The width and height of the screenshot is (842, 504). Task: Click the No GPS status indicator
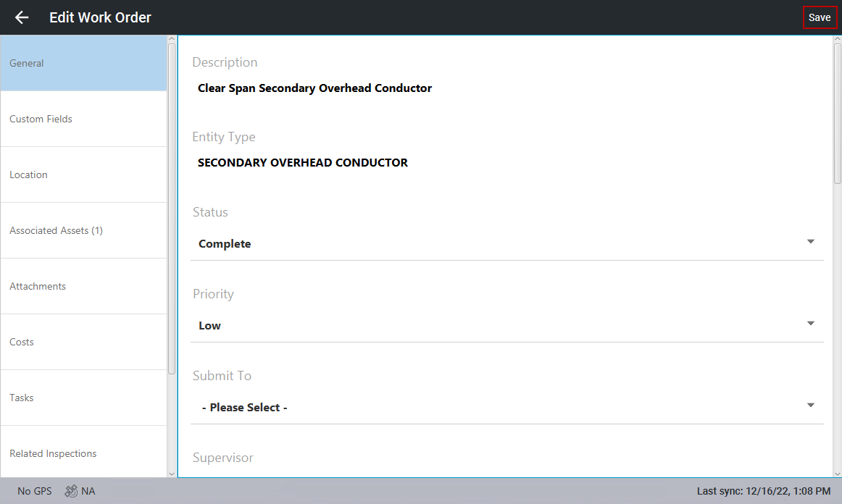coord(35,491)
